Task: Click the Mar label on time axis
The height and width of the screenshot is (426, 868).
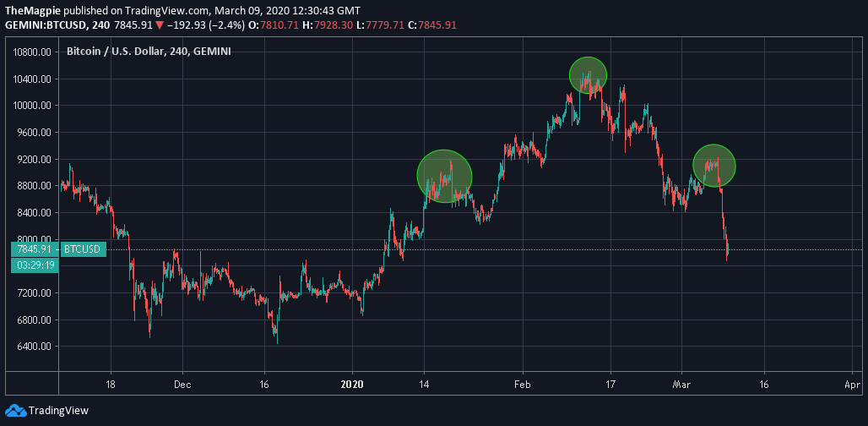Action: (681, 384)
